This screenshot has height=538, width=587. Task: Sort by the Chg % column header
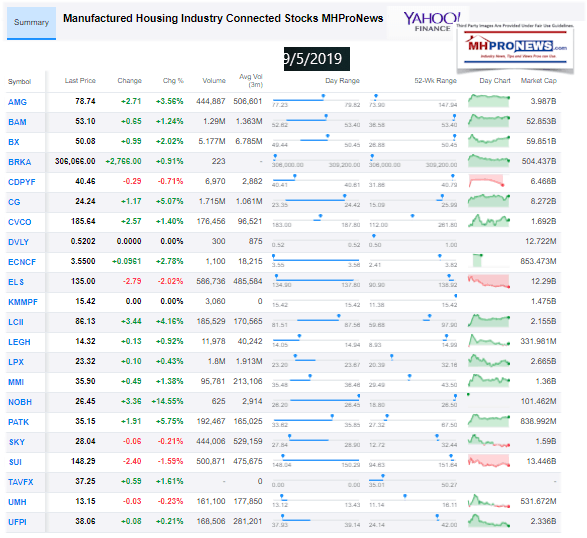pyautogui.click(x=173, y=80)
